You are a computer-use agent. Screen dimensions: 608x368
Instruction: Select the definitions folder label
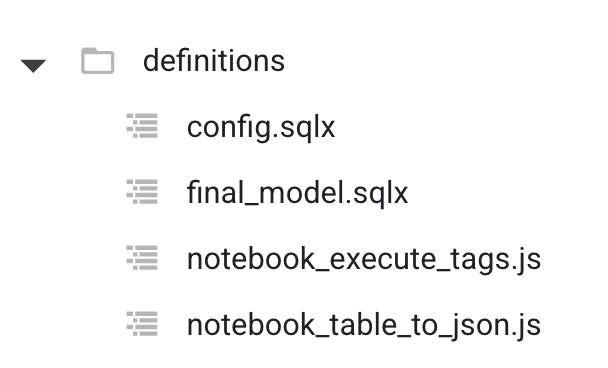[x=214, y=61]
